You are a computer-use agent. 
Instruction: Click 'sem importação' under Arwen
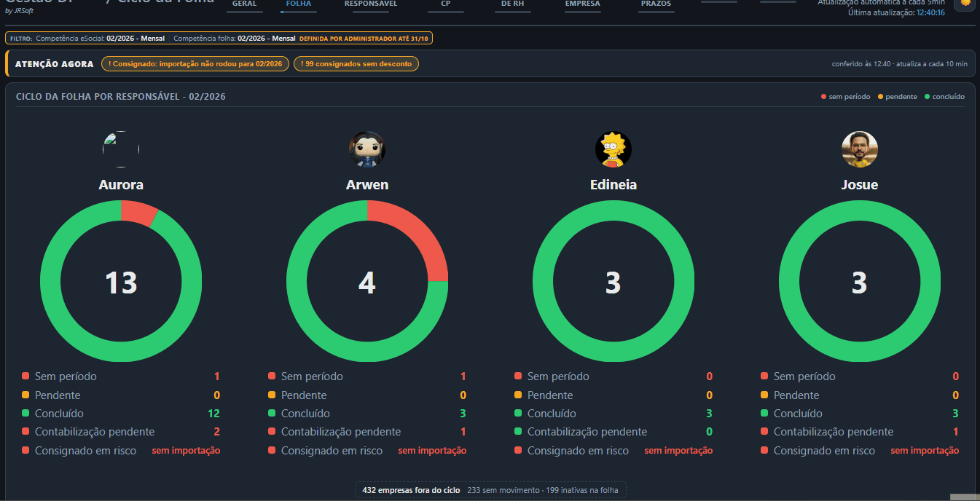pyautogui.click(x=432, y=451)
